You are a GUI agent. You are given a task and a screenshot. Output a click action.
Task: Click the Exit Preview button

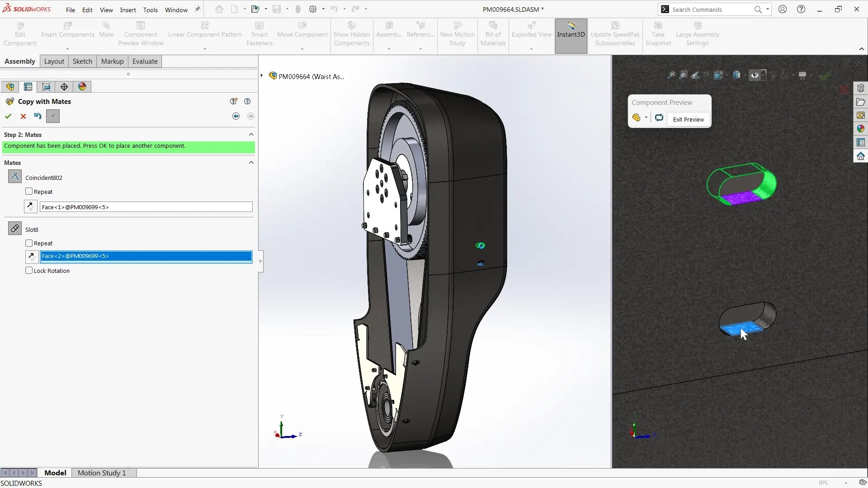click(x=688, y=118)
